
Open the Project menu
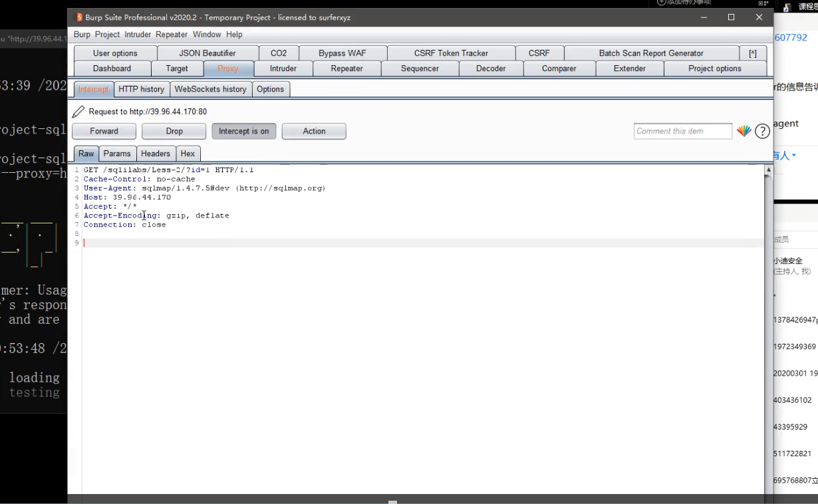(107, 34)
